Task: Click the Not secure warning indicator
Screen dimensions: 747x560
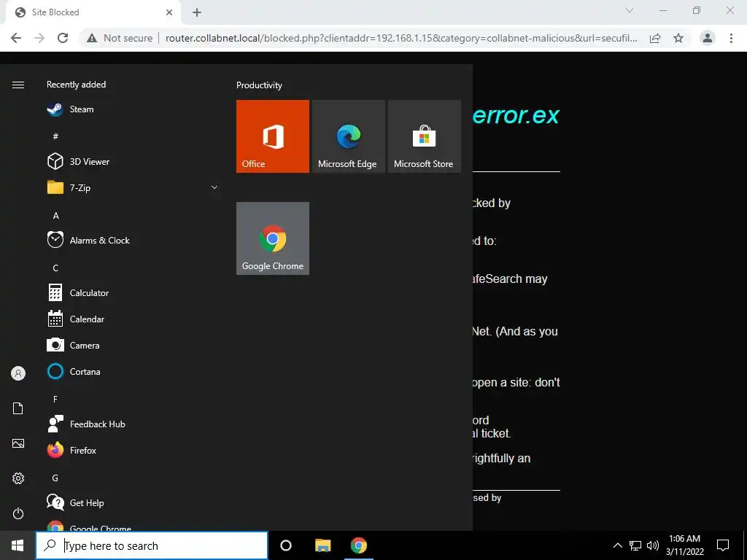Action: pyautogui.click(x=120, y=38)
